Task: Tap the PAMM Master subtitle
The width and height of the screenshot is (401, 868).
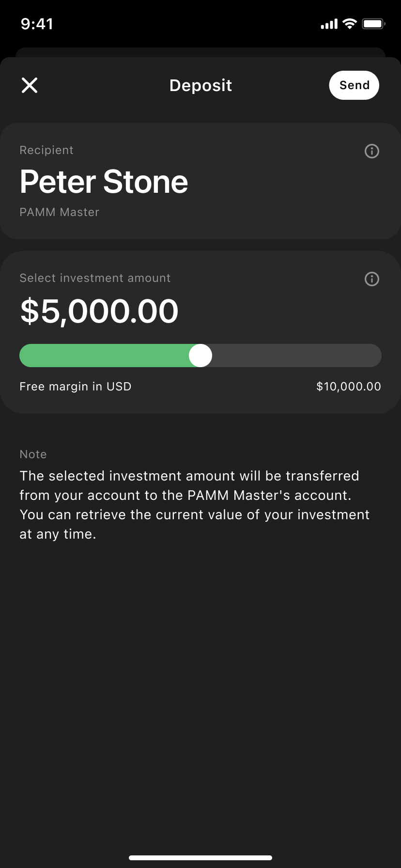Action: 59,212
